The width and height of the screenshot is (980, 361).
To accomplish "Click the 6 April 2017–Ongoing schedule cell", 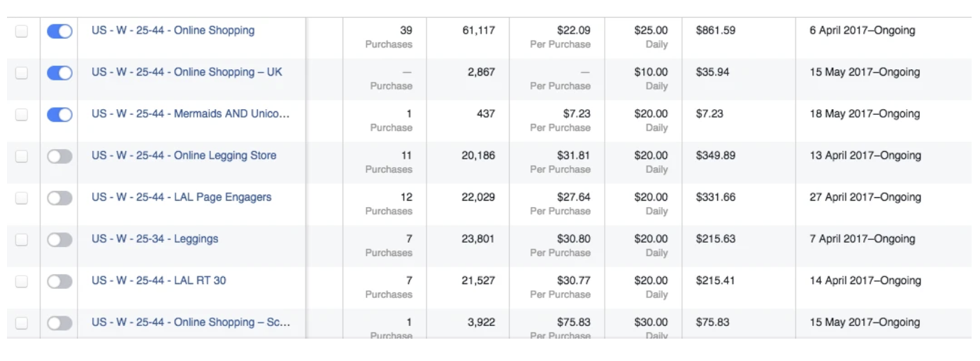I will tap(862, 31).
